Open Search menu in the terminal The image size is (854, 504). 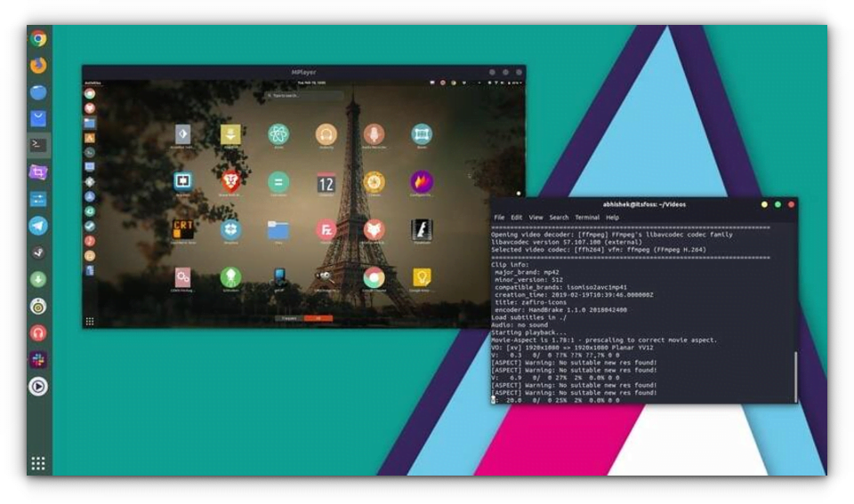(559, 217)
